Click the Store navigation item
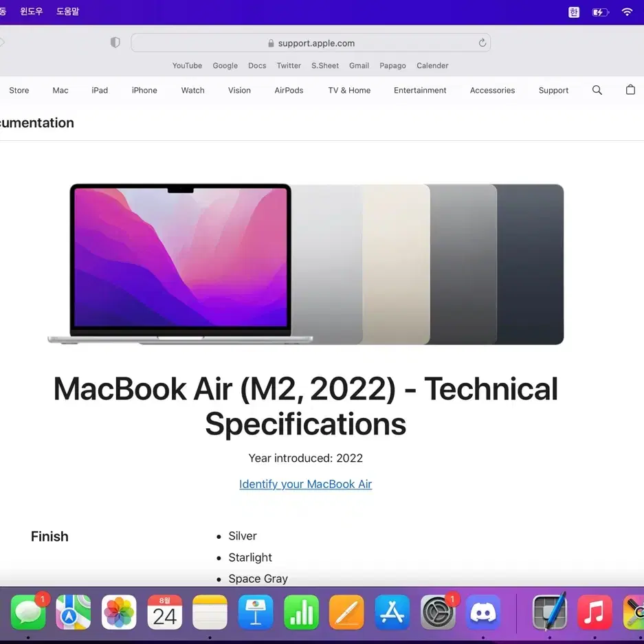644x644 pixels. pos(19,90)
